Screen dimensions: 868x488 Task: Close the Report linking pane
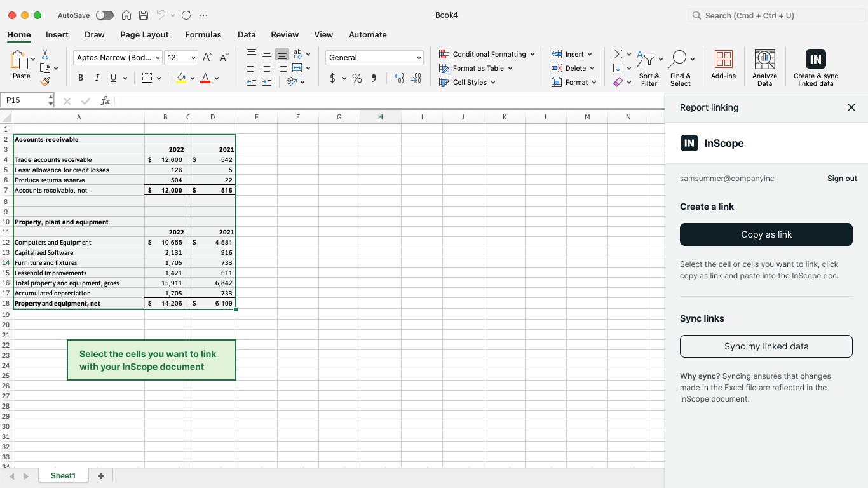(x=851, y=107)
